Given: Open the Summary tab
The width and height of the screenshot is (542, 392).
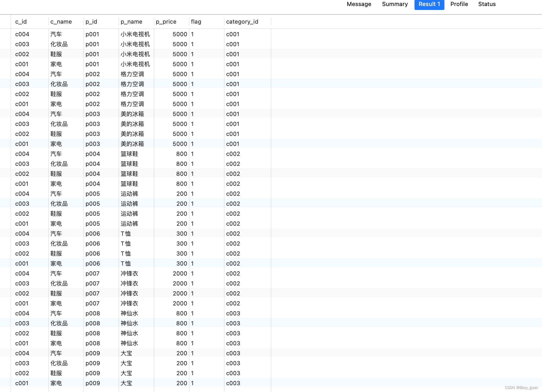Looking at the screenshot, I should [x=395, y=4].
